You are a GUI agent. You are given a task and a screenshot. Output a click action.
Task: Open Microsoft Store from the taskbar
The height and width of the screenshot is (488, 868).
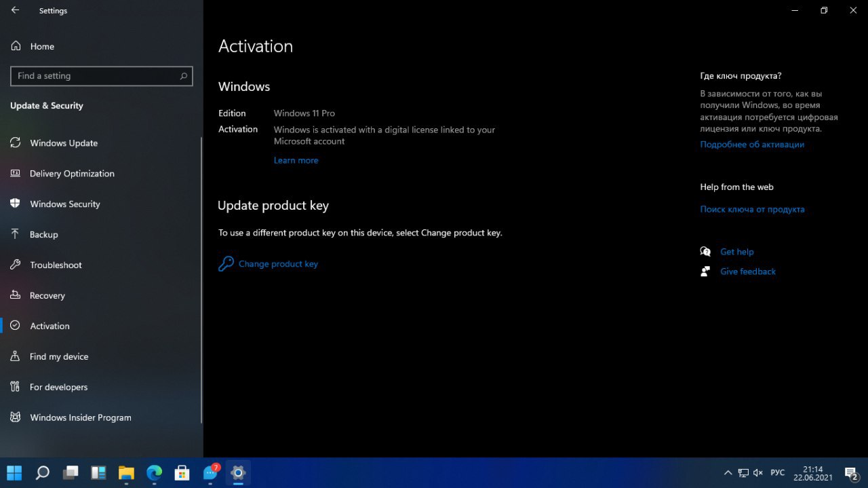tap(182, 472)
